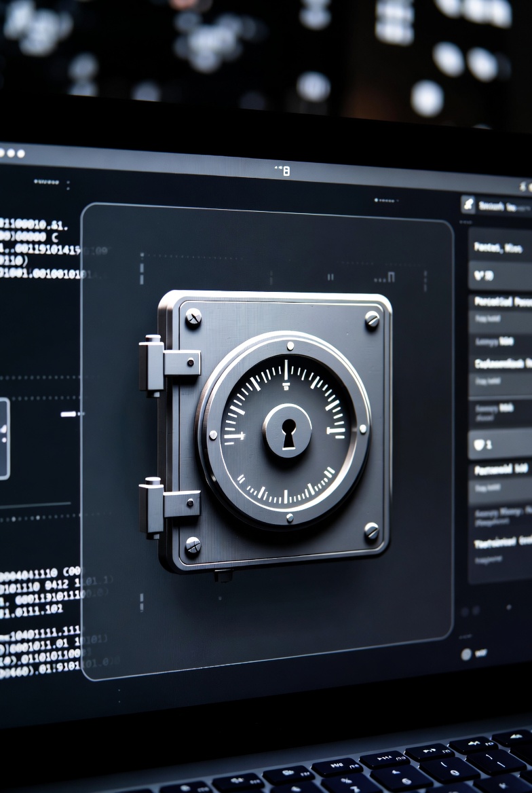Click the keyhole in the safe dial
Viewport: 532px width, 793px height.
(x=288, y=433)
